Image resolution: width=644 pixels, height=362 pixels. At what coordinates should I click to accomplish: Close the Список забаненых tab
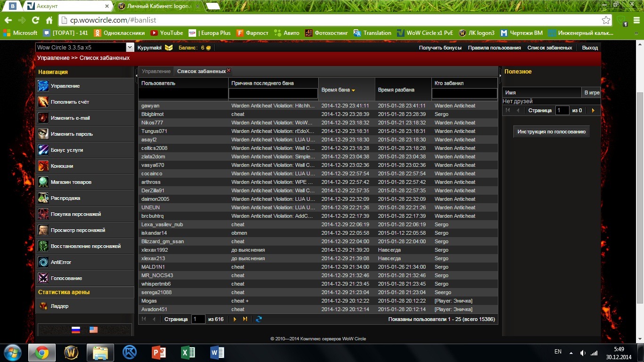pos(229,71)
